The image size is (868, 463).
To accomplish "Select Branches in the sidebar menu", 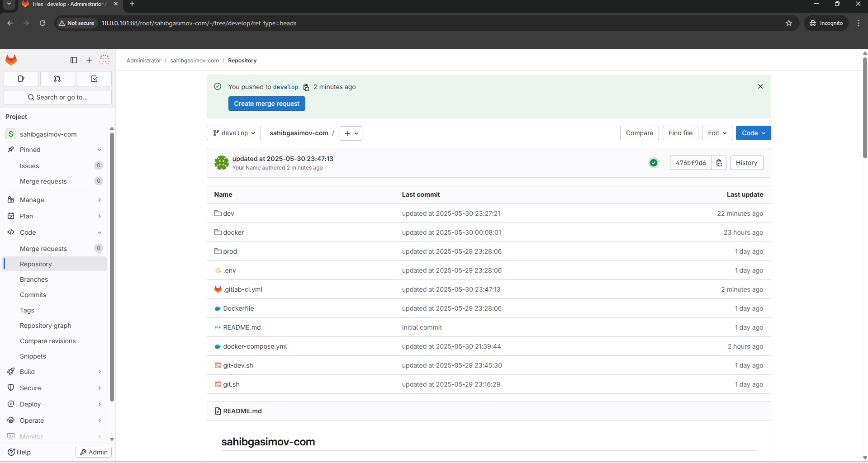I will (x=33, y=279).
